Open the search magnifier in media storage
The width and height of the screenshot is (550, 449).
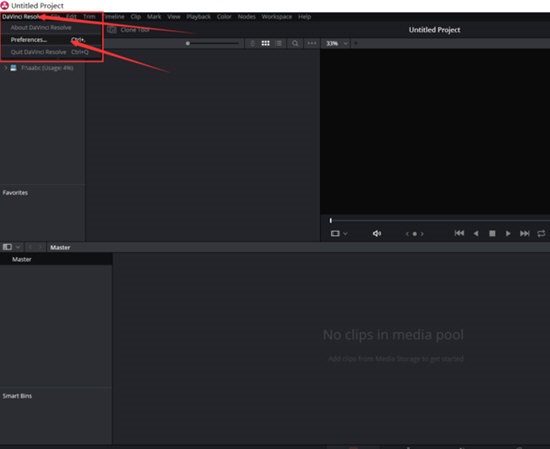coord(295,43)
